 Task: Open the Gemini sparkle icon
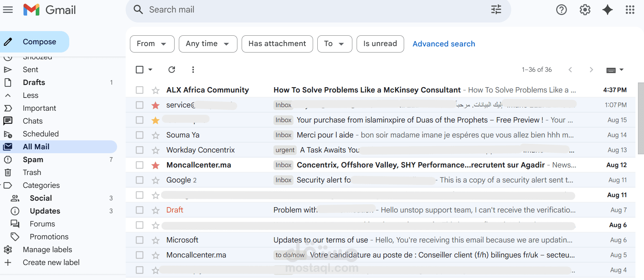coord(607,10)
